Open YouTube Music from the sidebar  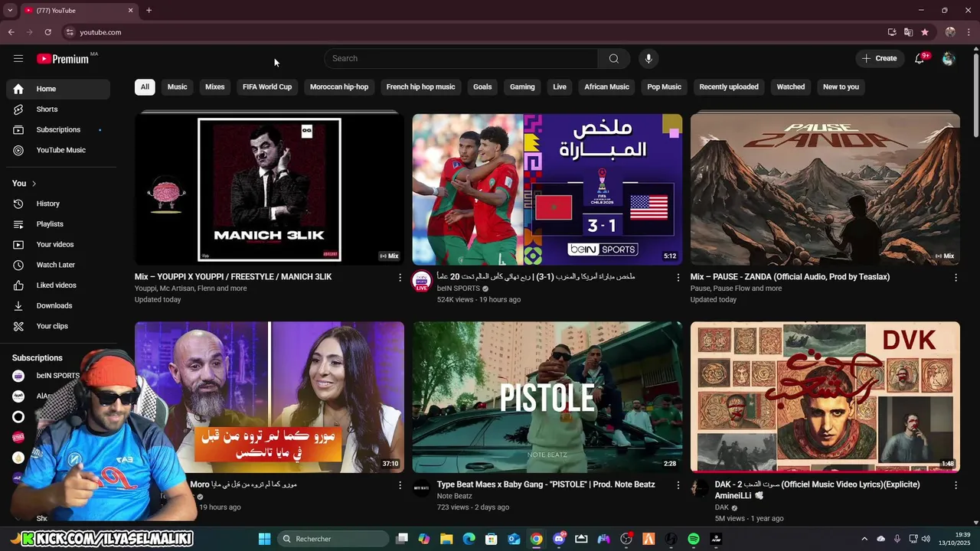click(58, 150)
